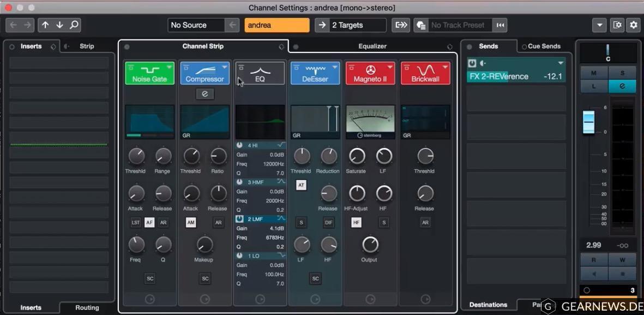
Task: Click the DeEsser module header
Action: point(315,73)
